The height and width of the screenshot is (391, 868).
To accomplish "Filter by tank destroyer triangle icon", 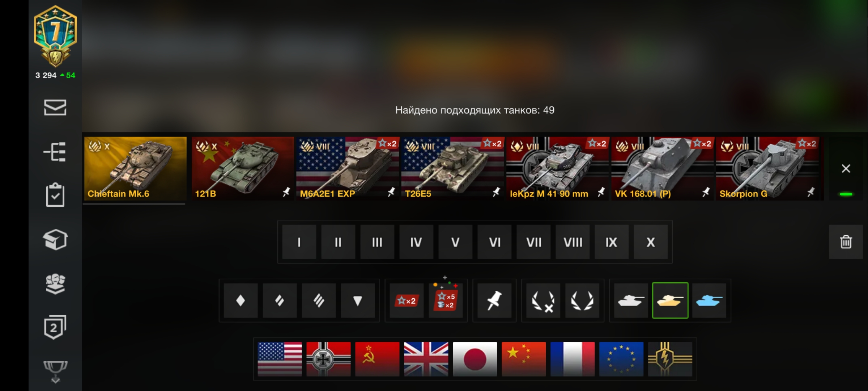I will (x=358, y=300).
